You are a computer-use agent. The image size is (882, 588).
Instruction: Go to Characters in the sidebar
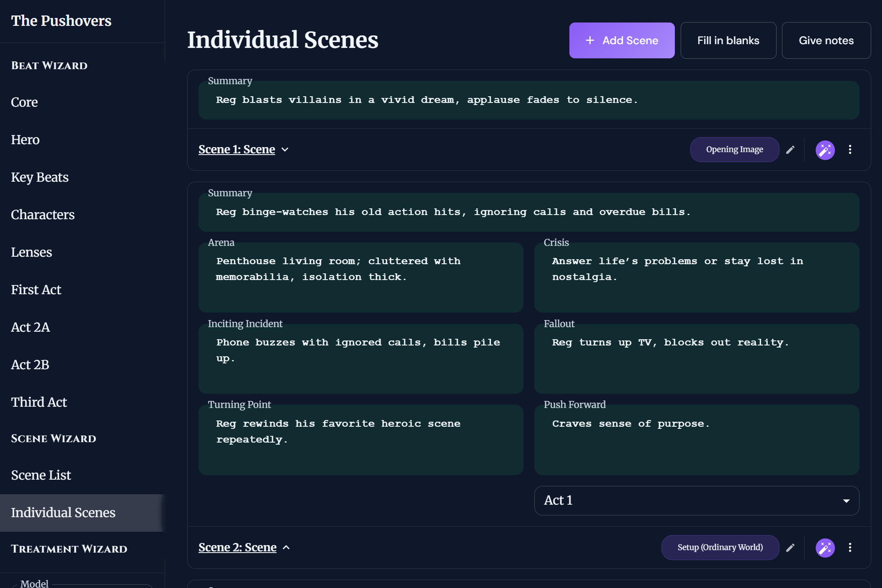(x=43, y=215)
